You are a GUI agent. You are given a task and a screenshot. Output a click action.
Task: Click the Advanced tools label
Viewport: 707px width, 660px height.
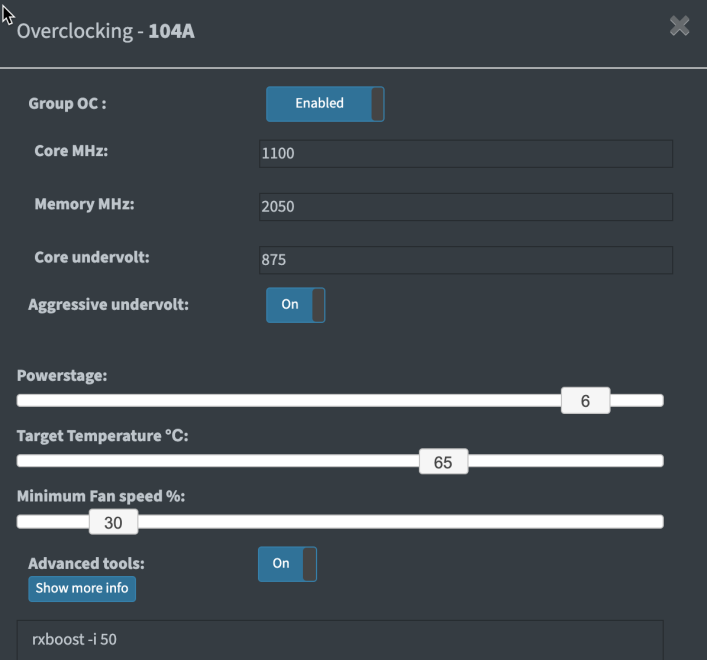tap(86, 563)
